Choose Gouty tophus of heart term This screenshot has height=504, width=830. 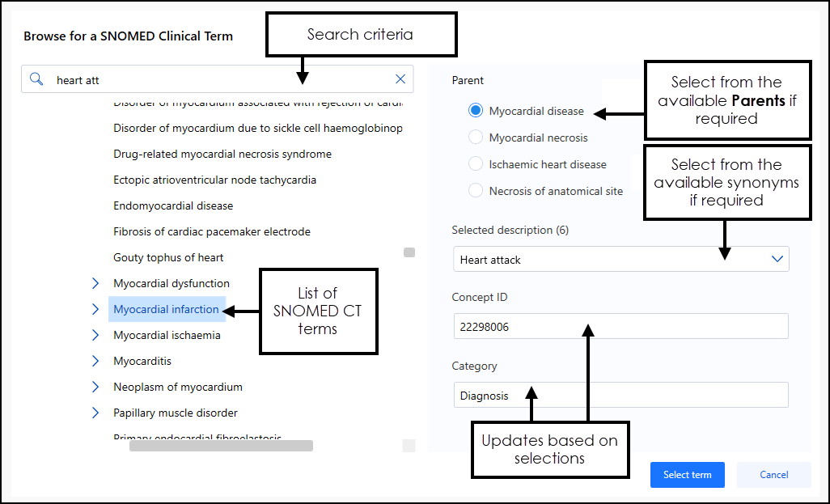[x=168, y=257]
